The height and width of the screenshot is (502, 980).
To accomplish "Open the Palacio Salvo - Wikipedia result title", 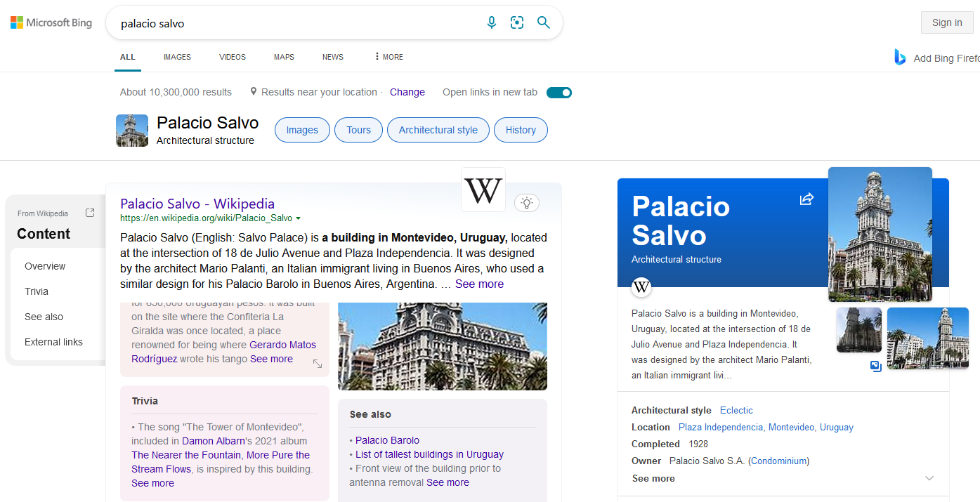I will [197, 204].
